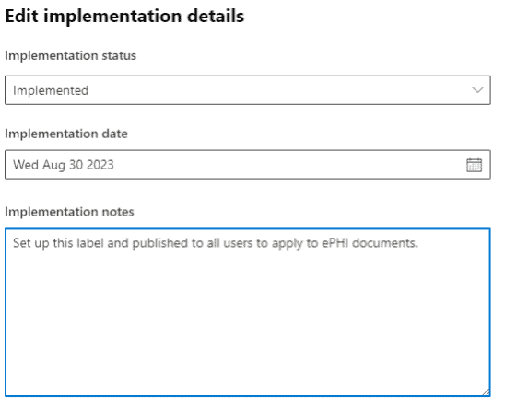Open the calendar date picker icon

[x=474, y=165]
